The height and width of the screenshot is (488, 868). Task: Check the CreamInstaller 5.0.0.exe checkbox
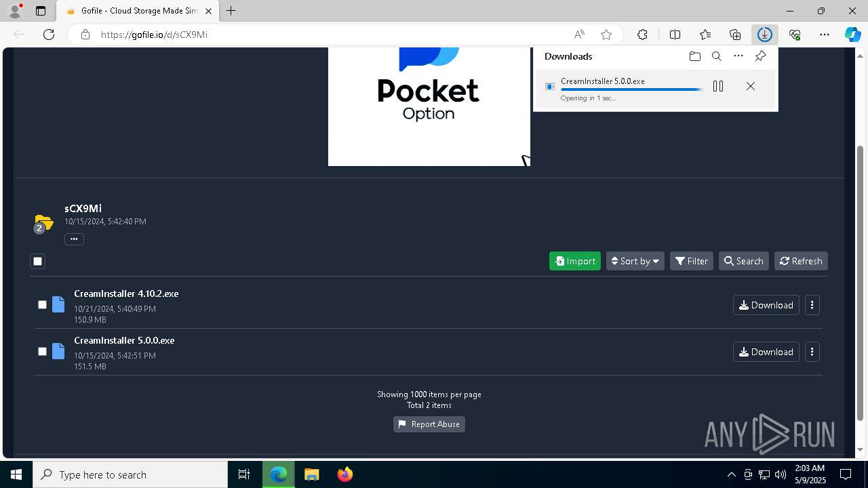point(42,352)
